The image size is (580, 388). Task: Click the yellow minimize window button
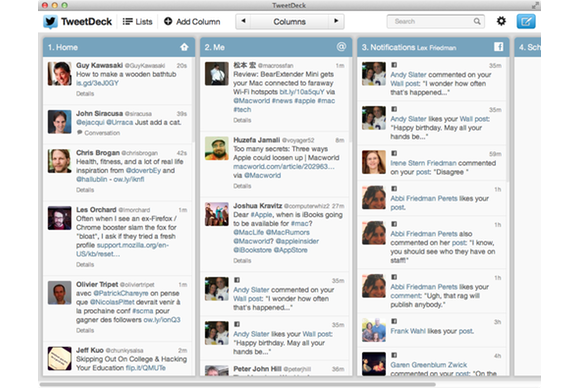(55, 5)
